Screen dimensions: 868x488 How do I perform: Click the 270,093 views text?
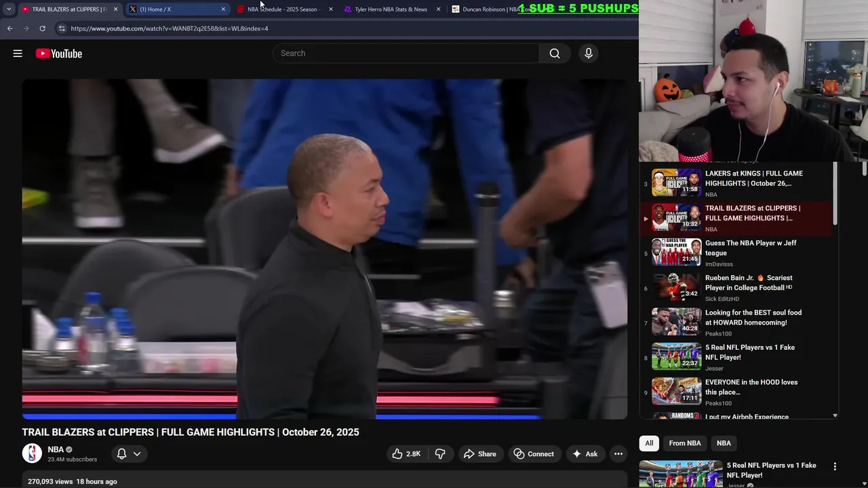point(50,481)
